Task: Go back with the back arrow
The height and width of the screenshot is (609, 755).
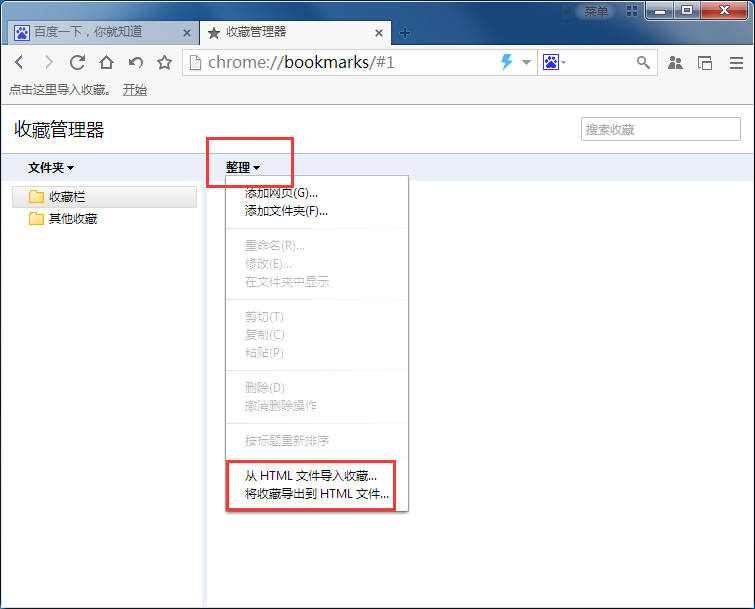Action: click(x=19, y=62)
